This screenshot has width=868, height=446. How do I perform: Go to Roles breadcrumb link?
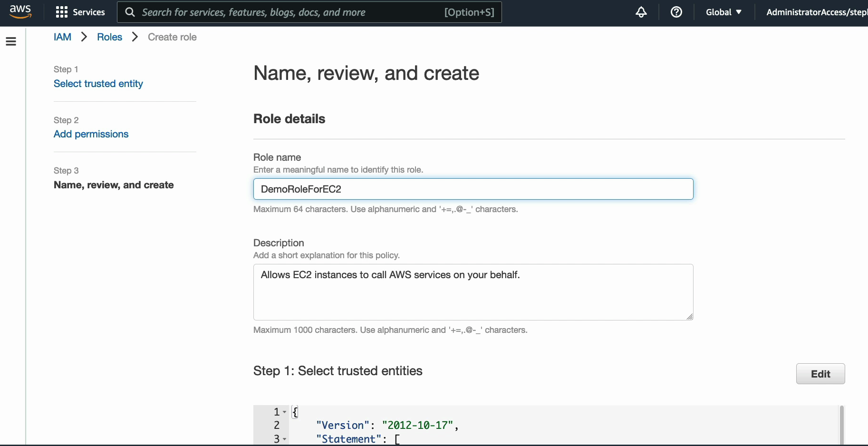click(109, 37)
